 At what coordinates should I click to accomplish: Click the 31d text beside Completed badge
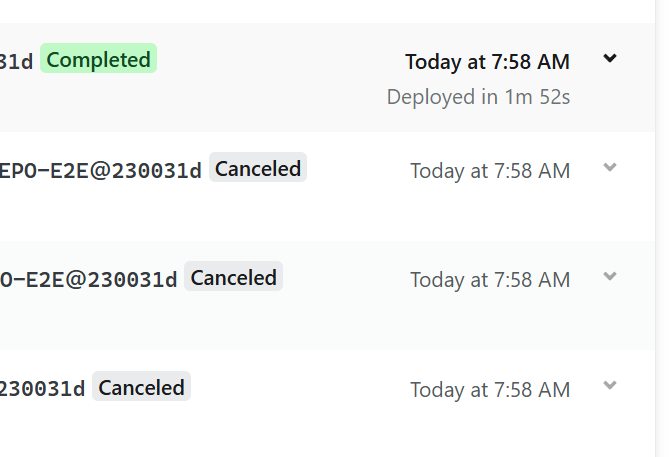[17, 61]
